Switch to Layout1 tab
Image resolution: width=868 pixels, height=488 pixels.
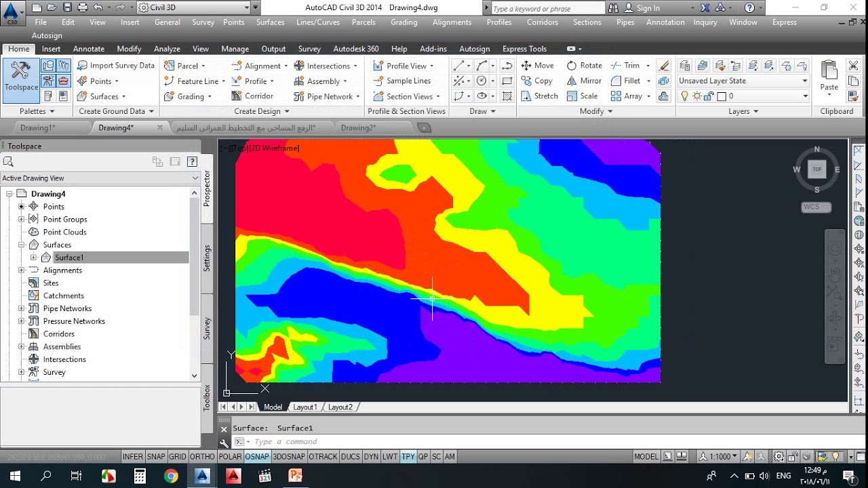coord(305,407)
